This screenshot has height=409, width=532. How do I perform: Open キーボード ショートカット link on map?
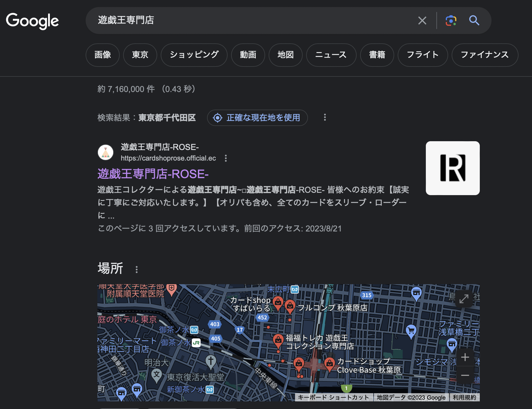tap(333, 397)
